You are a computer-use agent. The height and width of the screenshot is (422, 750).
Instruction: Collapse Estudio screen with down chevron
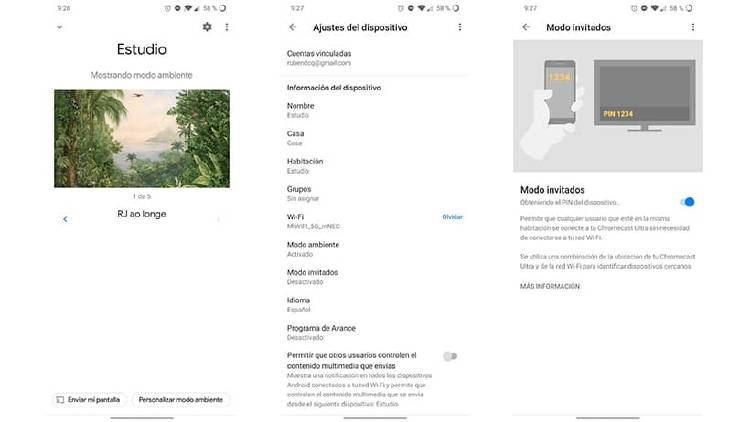coord(59,27)
